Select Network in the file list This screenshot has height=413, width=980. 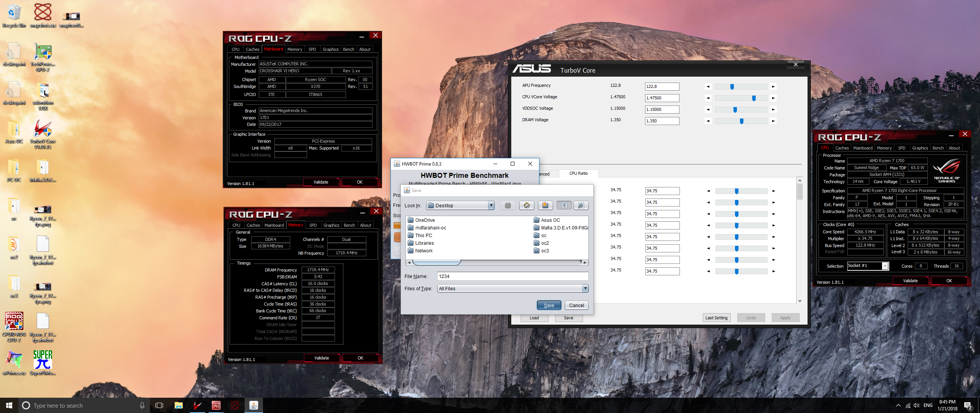point(420,250)
